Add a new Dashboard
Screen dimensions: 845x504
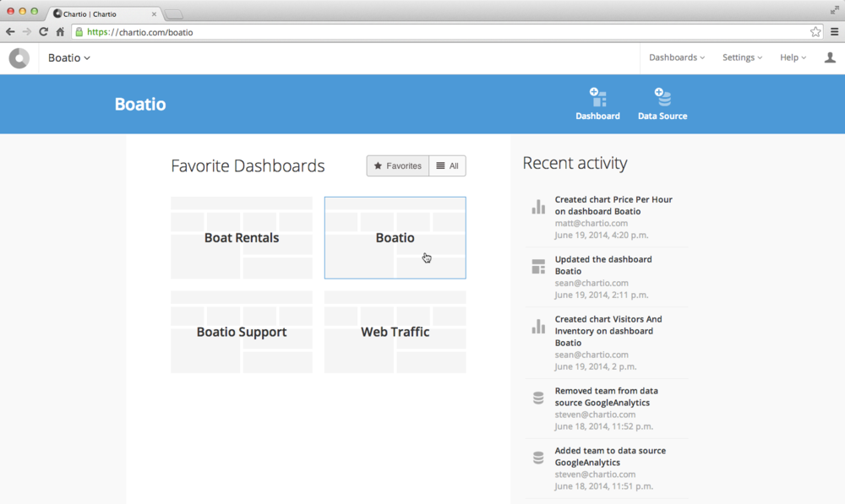pos(597,104)
